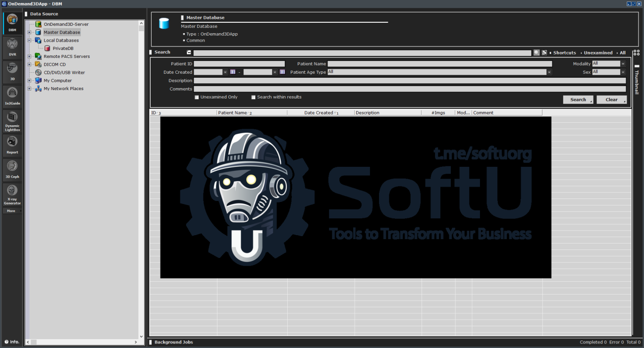Open the DBM module
Image resolution: width=644 pixels, height=348 pixels.
(12, 23)
